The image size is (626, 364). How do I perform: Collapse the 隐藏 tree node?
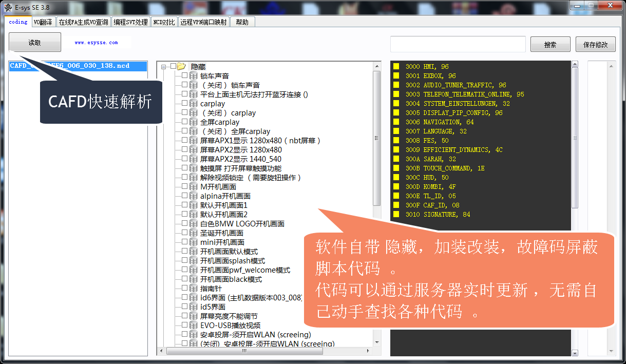click(163, 67)
